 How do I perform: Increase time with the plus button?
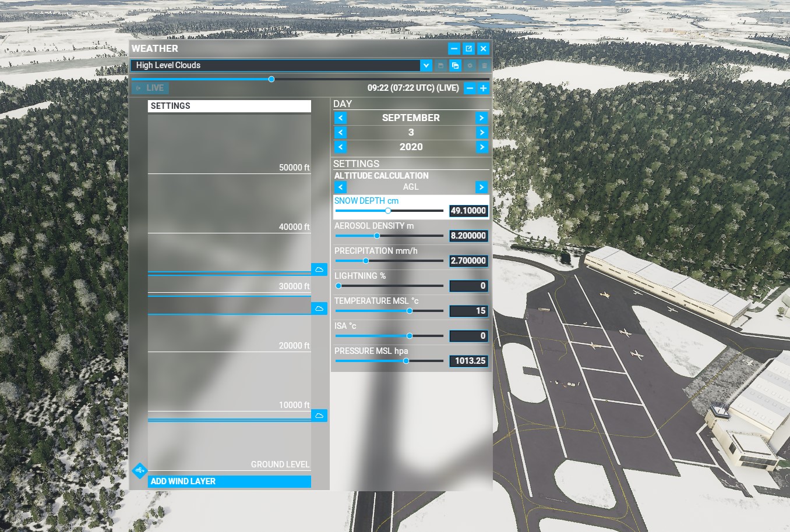click(484, 88)
